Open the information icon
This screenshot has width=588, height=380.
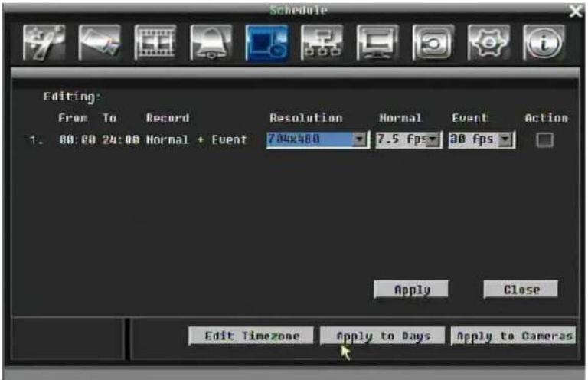(544, 43)
